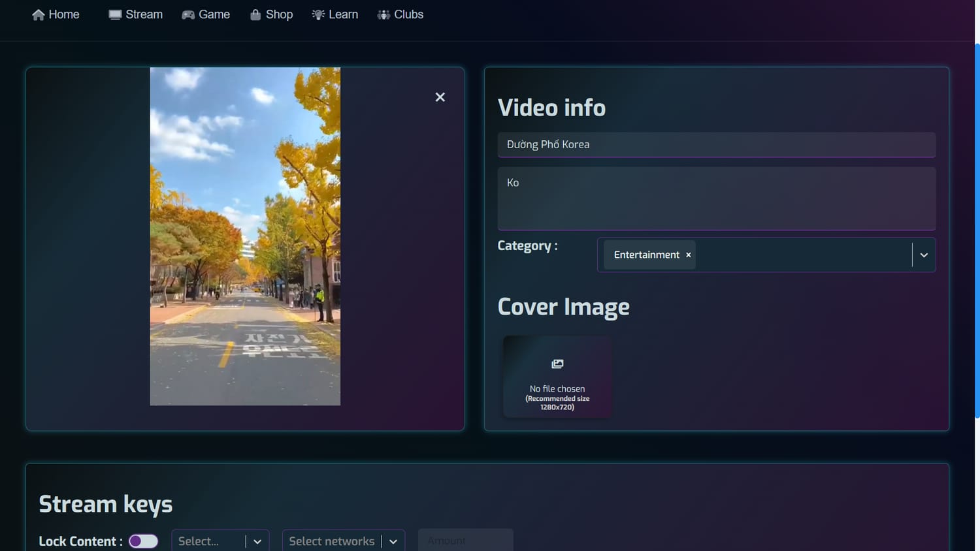
Task: Click the video title field 'Đường Phố Korea'
Action: (x=717, y=144)
